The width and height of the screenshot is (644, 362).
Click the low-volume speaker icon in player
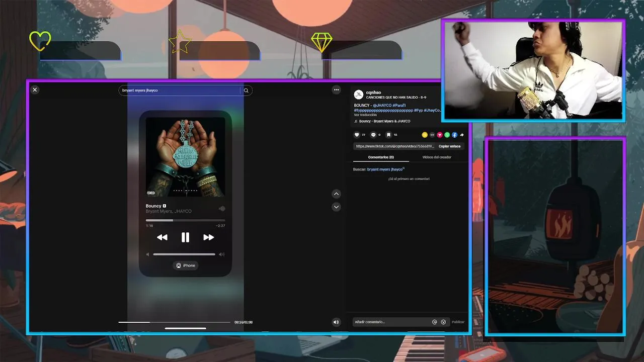pyautogui.click(x=148, y=254)
